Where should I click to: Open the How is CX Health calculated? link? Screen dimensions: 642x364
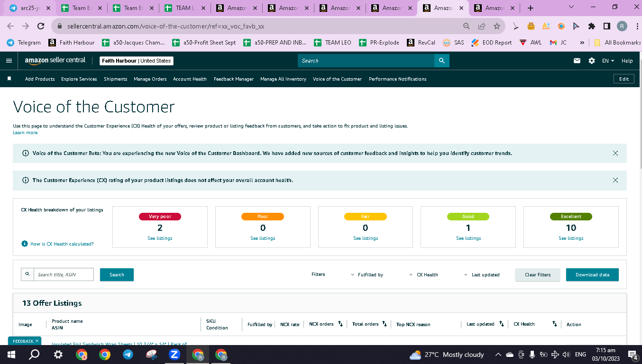pyautogui.click(x=62, y=244)
